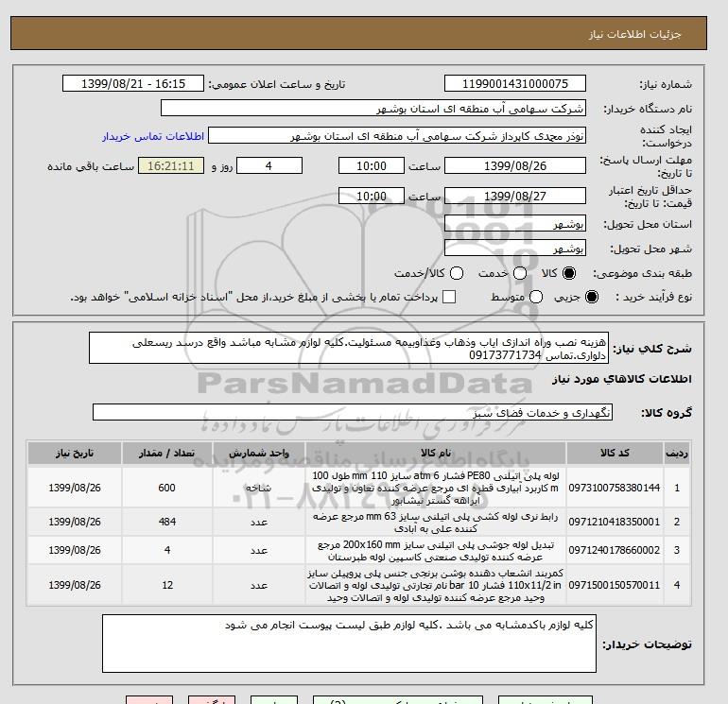Click the announcement date and time field
Image resolution: width=728 pixels, height=704 pixels.
click(133, 83)
